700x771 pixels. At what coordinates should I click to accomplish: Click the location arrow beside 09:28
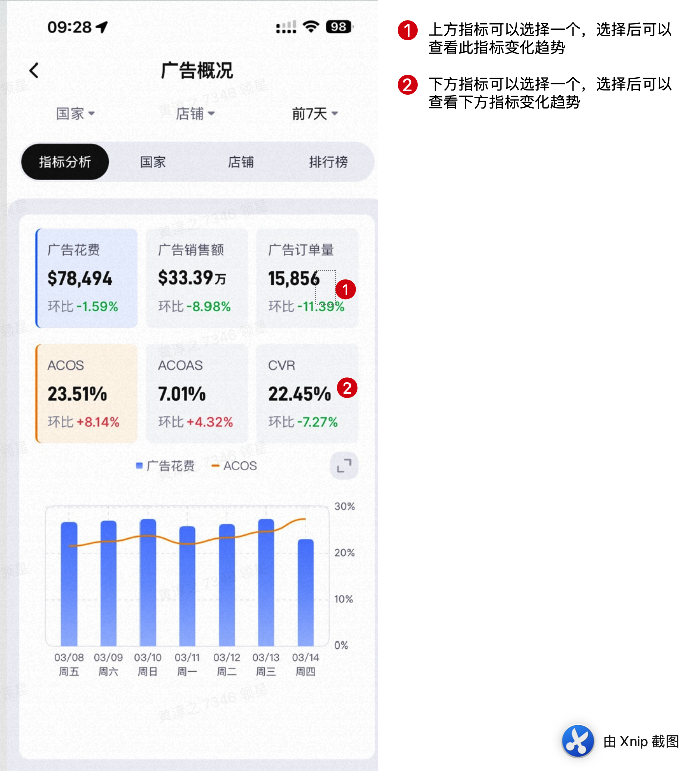pyautogui.click(x=102, y=27)
